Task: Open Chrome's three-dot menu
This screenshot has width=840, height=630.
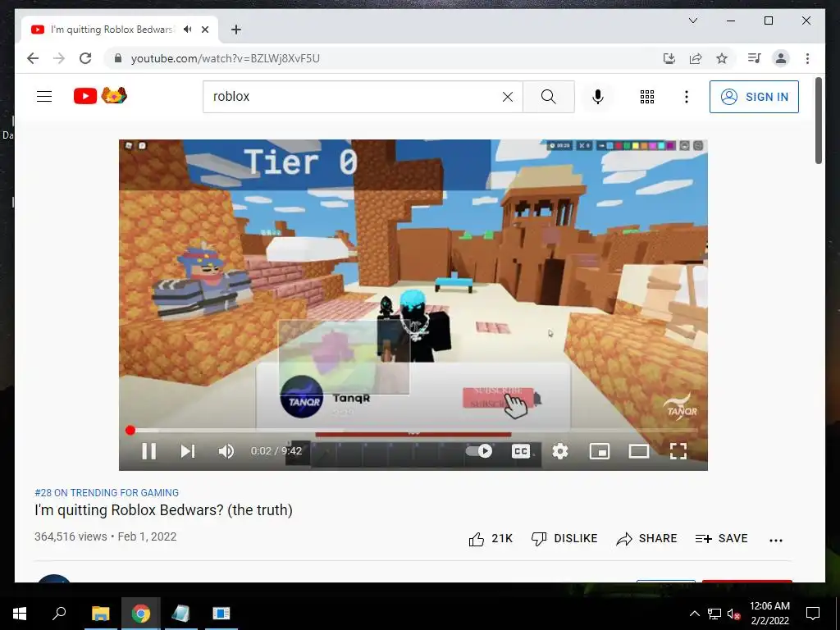Action: click(x=807, y=58)
